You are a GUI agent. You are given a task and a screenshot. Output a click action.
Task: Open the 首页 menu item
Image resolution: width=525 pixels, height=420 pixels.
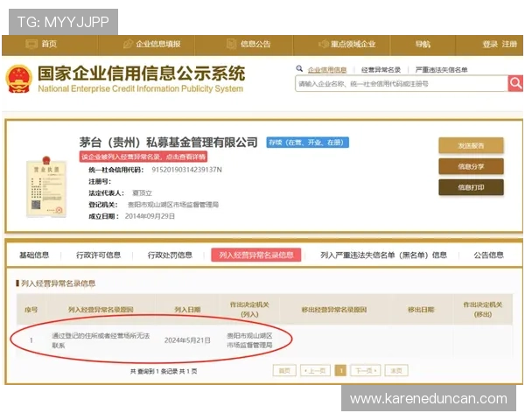[49, 44]
